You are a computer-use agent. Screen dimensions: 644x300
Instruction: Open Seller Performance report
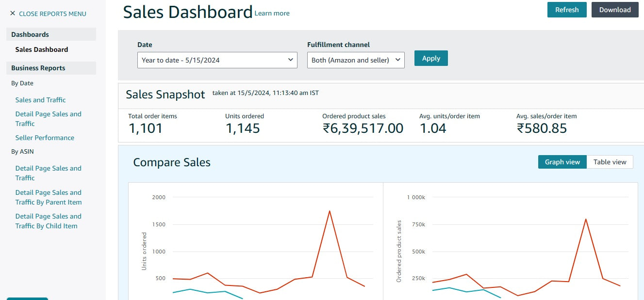[45, 138]
